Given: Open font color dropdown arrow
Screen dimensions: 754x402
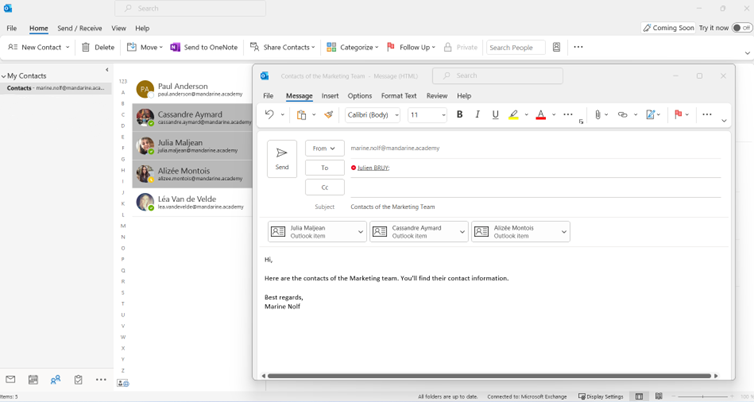Looking at the screenshot, I should click(553, 114).
